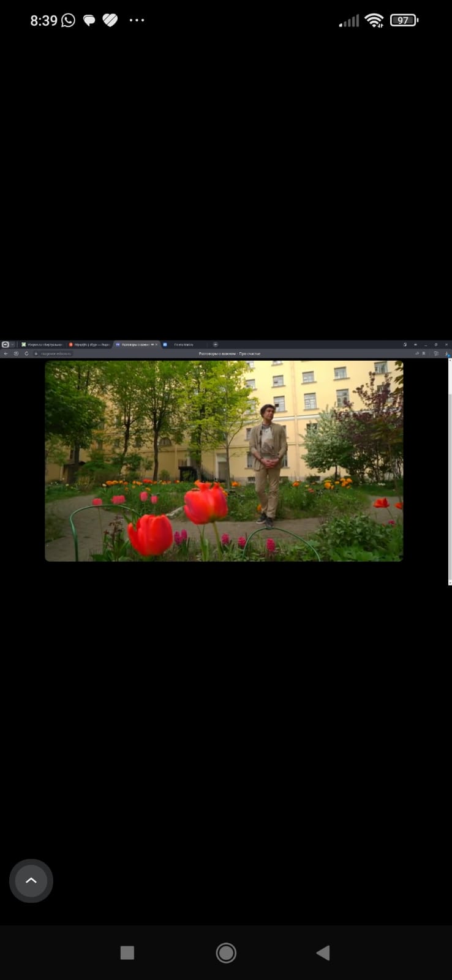This screenshot has height=980, width=452.
Task: Open the WhatsApp notification in the status bar
Action: tap(68, 20)
